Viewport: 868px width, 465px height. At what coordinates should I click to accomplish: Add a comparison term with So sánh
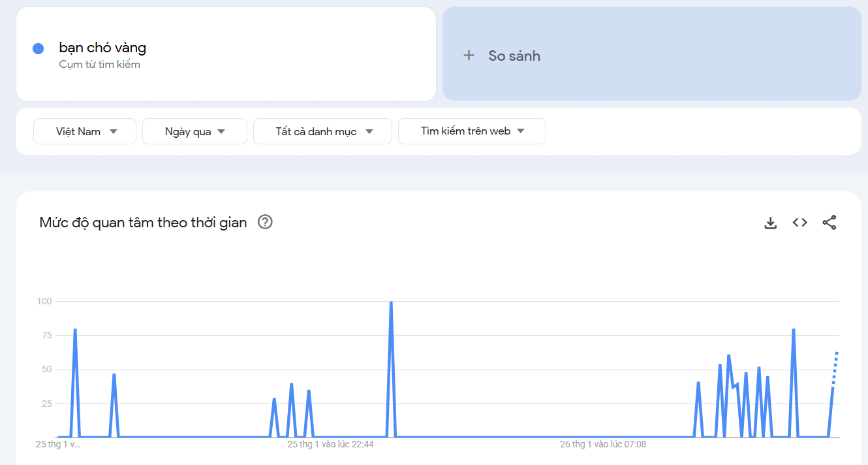[652, 54]
